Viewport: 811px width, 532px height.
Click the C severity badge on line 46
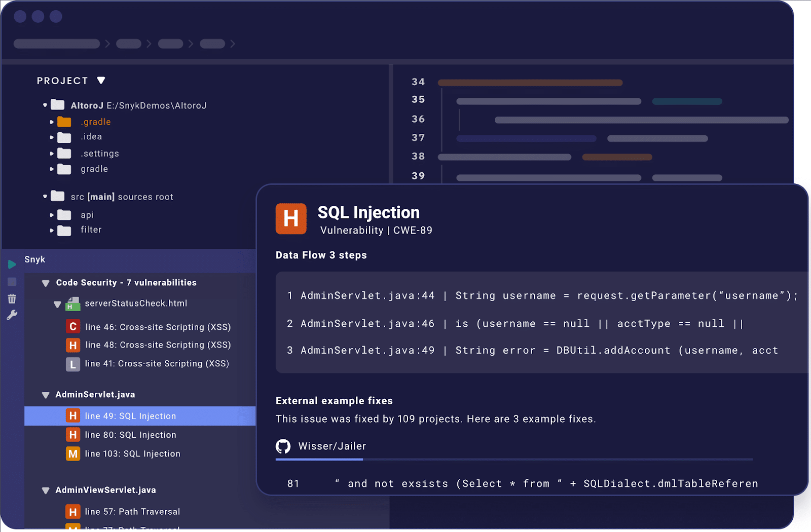73,327
